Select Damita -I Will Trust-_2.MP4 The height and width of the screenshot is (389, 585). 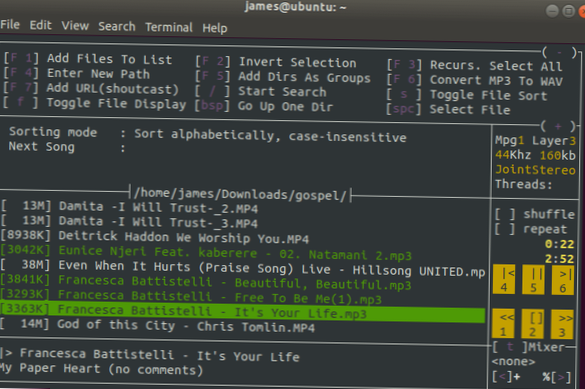pos(129,207)
